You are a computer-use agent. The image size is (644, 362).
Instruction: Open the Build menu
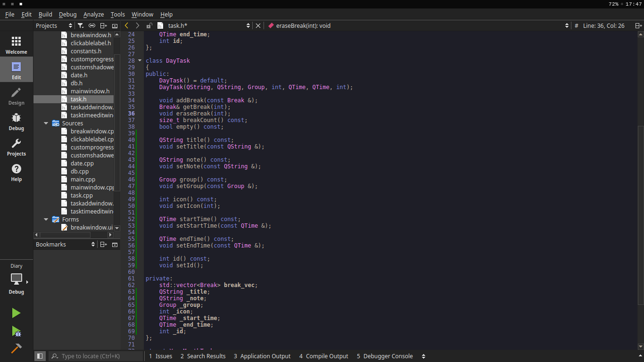[45, 15]
